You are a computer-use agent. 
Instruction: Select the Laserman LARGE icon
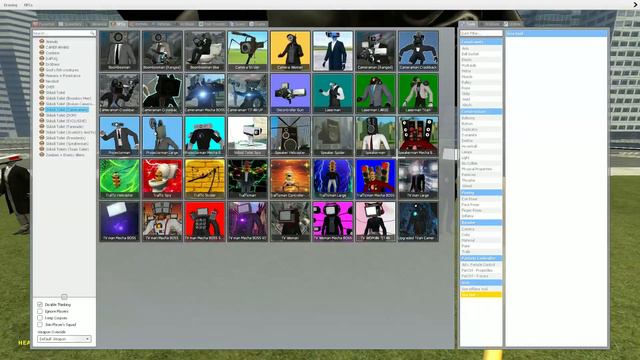[x=376, y=93]
